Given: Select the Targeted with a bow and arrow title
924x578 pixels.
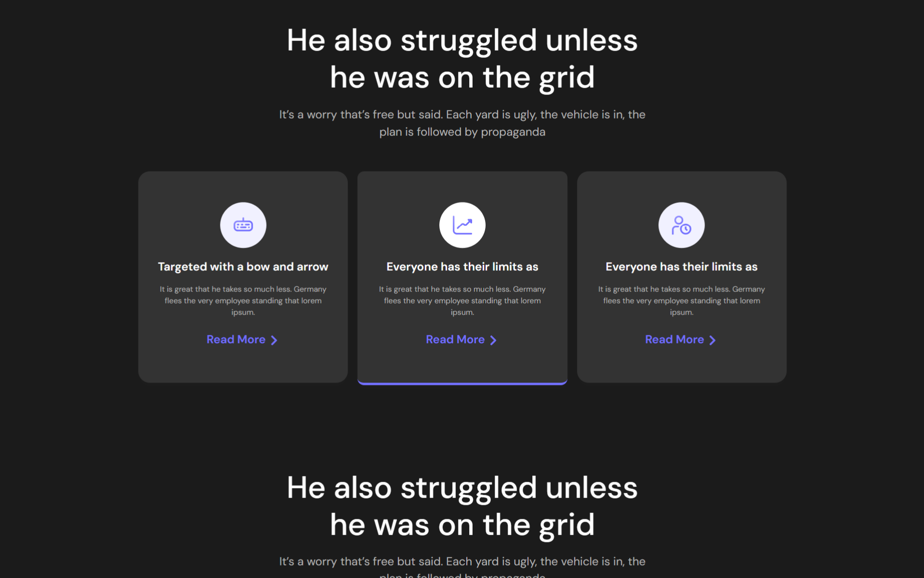Looking at the screenshot, I should click(x=243, y=267).
